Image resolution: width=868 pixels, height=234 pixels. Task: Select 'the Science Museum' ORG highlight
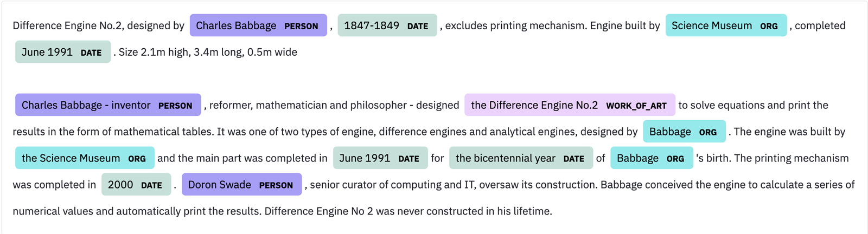click(x=84, y=158)
